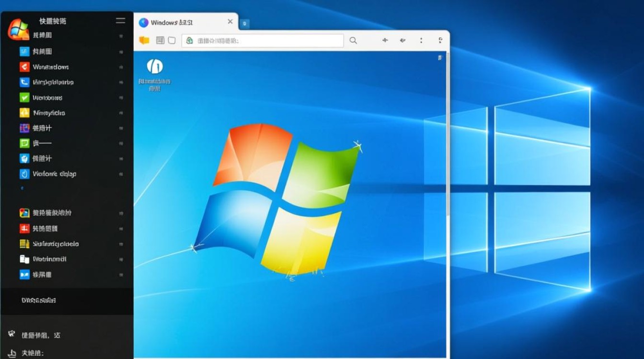Click the white circular desktop shortcut icon
Viewport: 644px width, 359px height.
coord(154,66)
